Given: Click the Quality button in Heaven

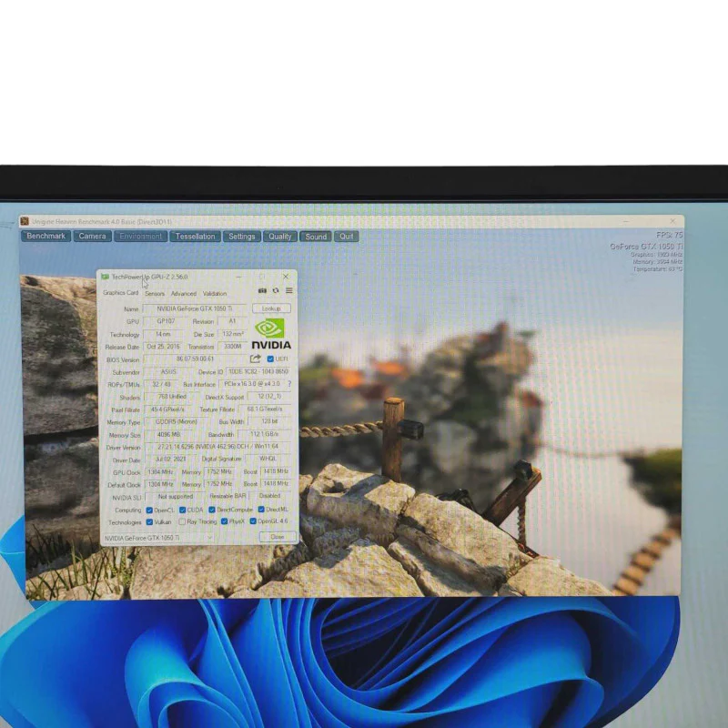Looking at the screenshot, I should (280, 237).
